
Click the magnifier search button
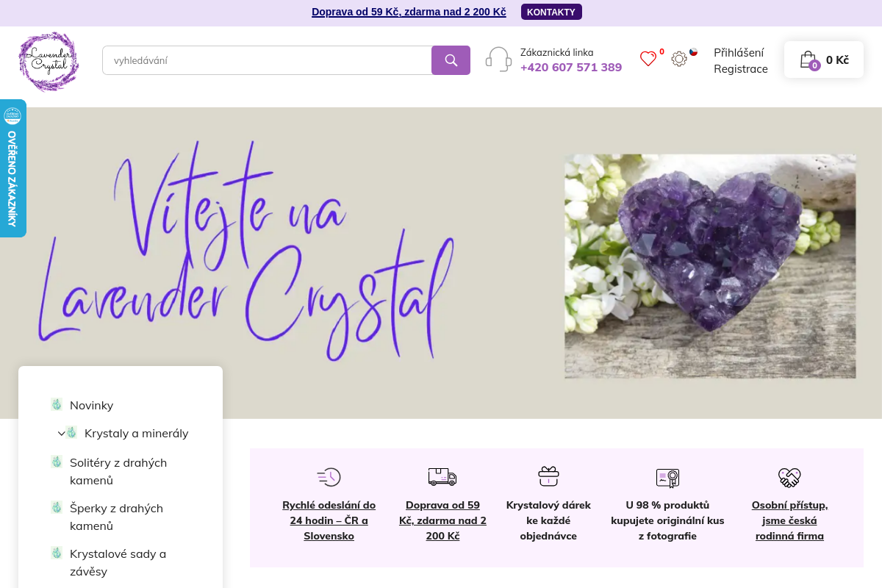click(451, 60)
